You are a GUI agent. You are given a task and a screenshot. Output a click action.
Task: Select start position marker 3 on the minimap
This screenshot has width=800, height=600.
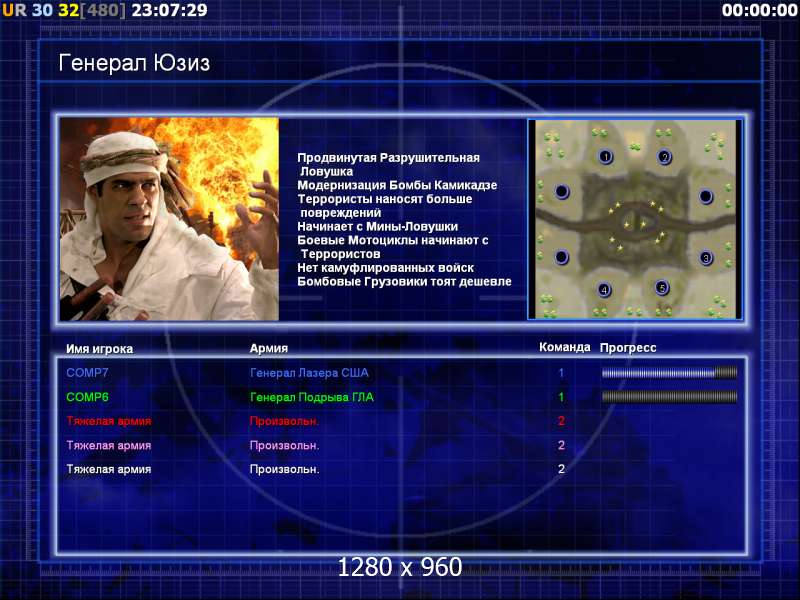tap(706, 258)
